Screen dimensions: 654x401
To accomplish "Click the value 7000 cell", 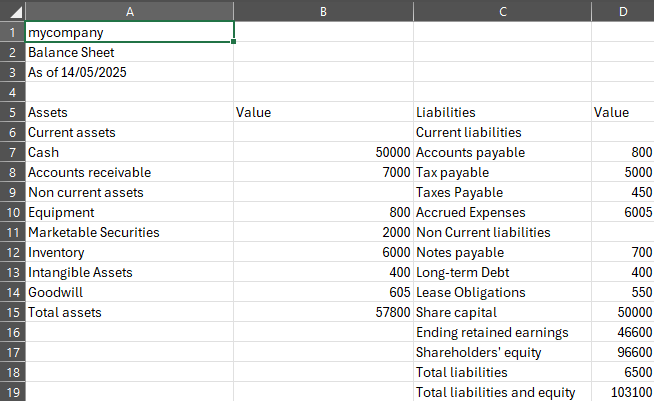I will pyautogui.click(x=323, y=172).
